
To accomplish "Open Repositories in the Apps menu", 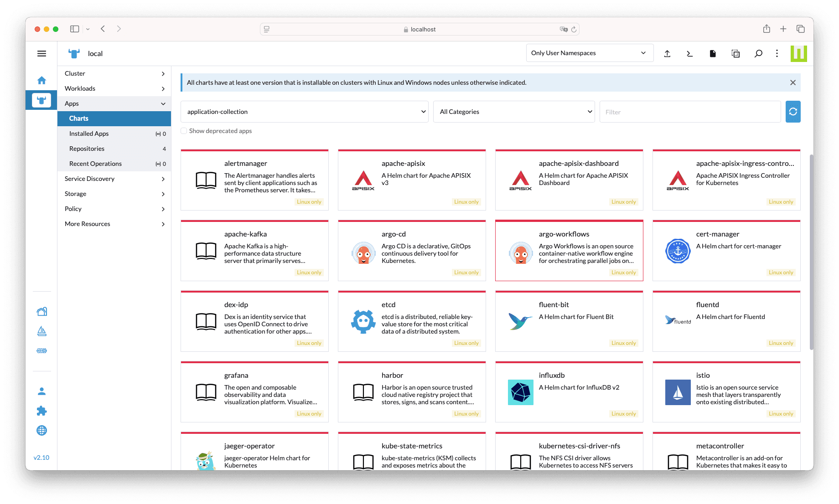I will coord(87,149).
